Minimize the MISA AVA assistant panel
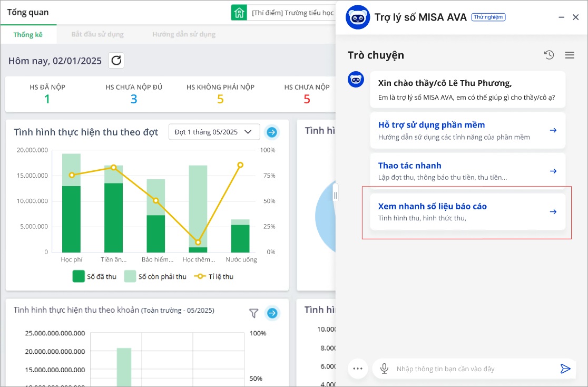The image size is (588, 387). pyautogui.click(x=561, y=17)
